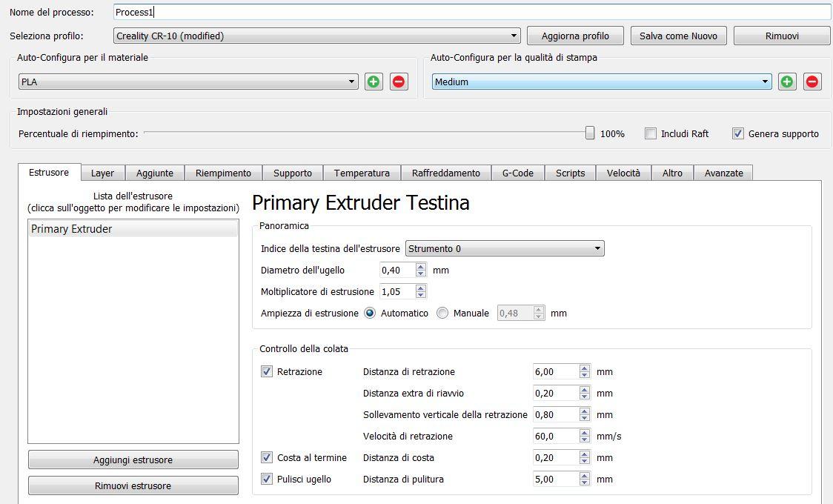Open the Supporto tab
The width and height of the screenshot is (833, 504).
coord(293,173)
